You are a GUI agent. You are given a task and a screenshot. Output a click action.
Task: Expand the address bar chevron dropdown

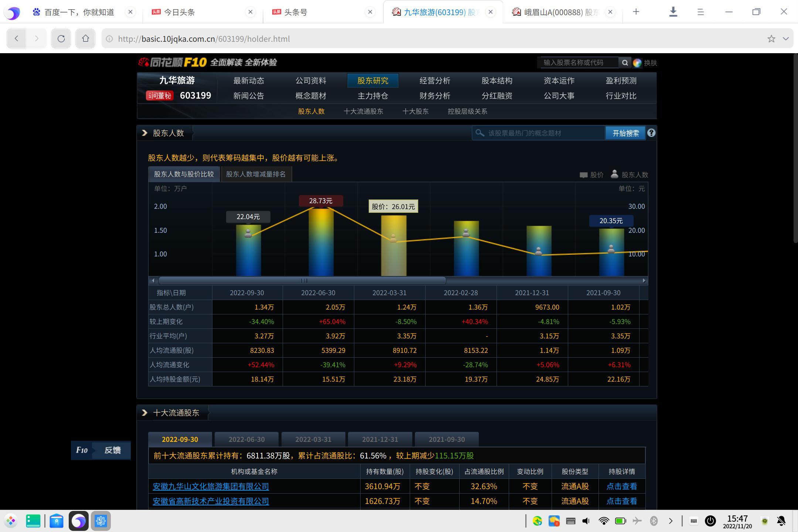pos(784,38)
